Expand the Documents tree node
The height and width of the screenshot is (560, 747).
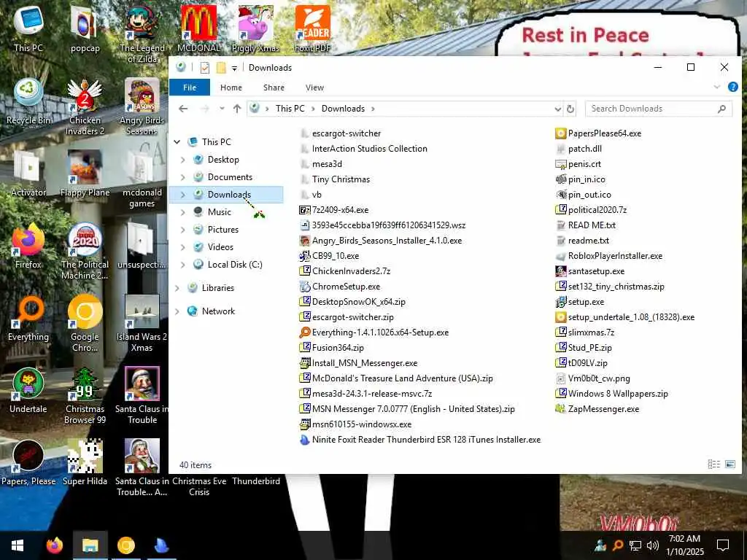(183, 177)
